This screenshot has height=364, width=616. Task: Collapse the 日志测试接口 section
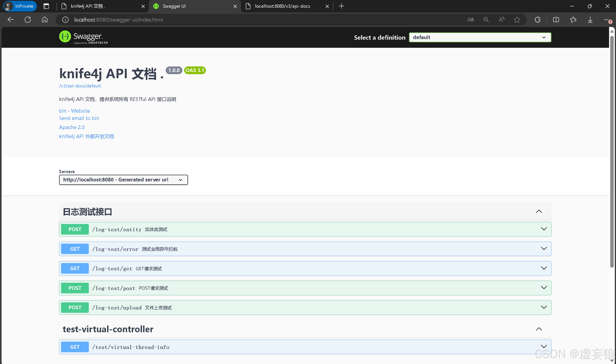pyautogui.click(x=539, y=211)
